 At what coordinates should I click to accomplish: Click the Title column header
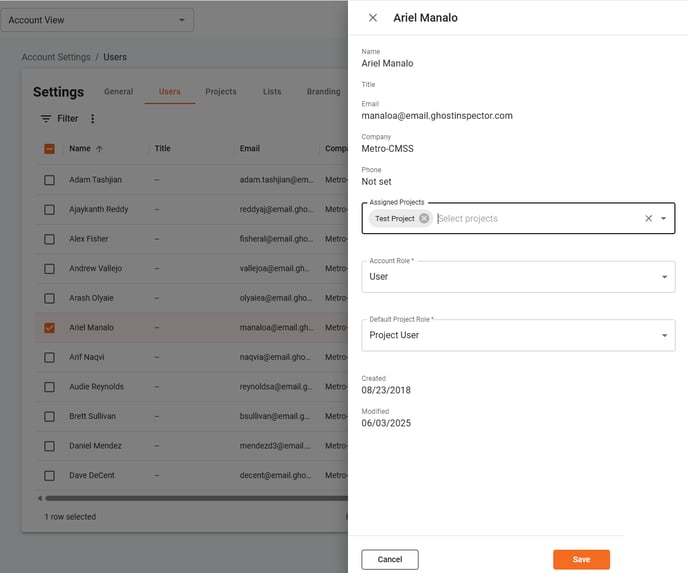(x=162, y=148)
